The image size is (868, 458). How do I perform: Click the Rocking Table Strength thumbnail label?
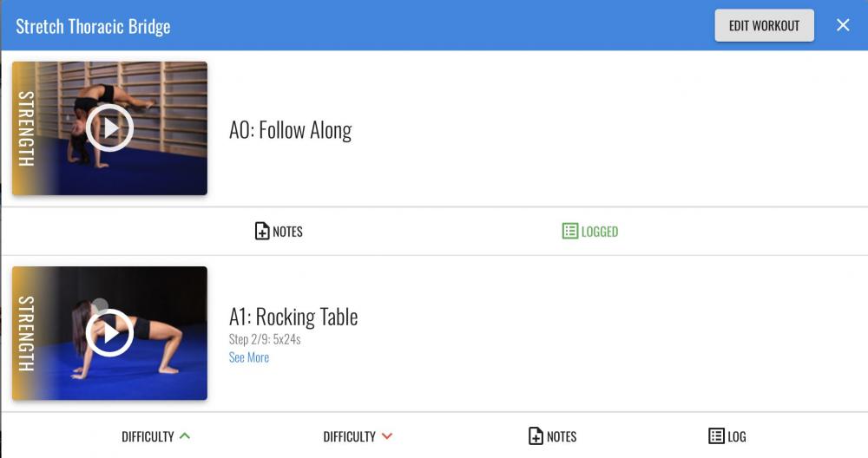(x=26, y=334)
